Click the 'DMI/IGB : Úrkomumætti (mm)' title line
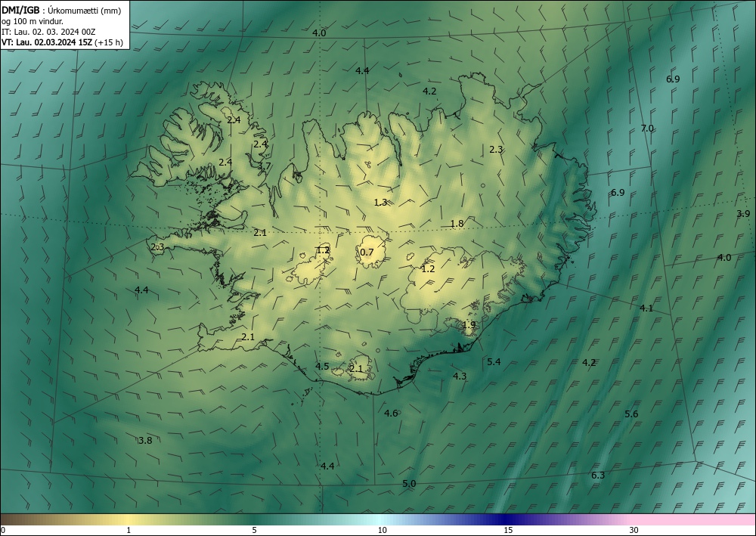The image size is (756, 536). click(61, 11)
